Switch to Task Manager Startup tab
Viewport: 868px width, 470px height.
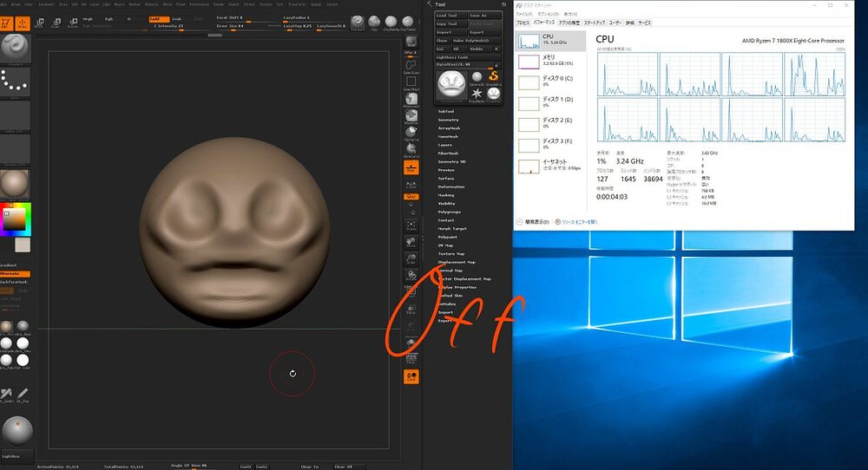[x=594, y=23]
